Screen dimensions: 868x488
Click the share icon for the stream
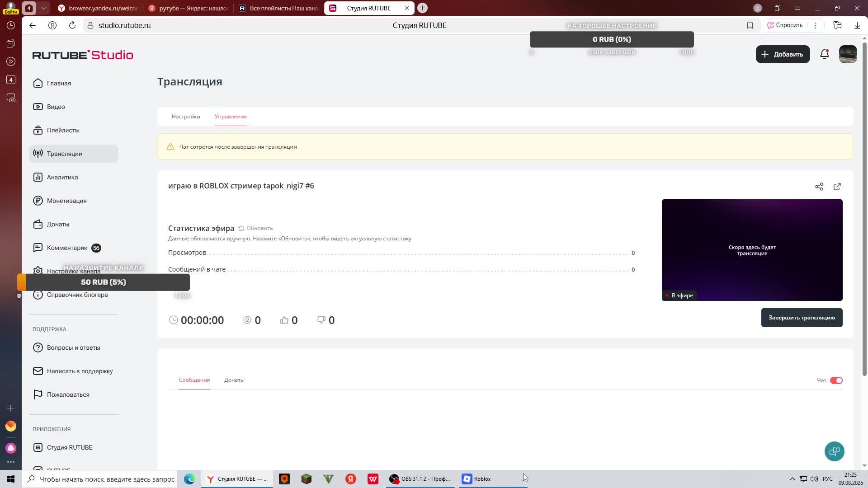coord(819,187)
